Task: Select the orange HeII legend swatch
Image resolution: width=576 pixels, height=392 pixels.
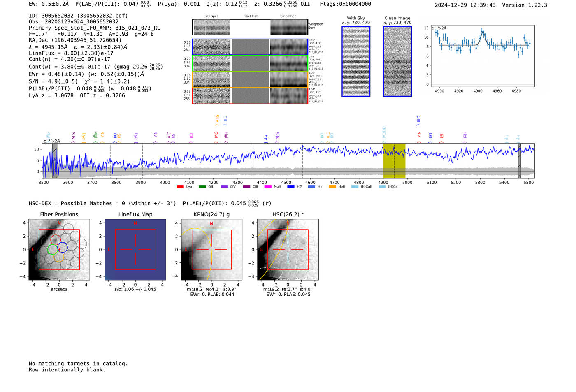Action: pos(332,187)
